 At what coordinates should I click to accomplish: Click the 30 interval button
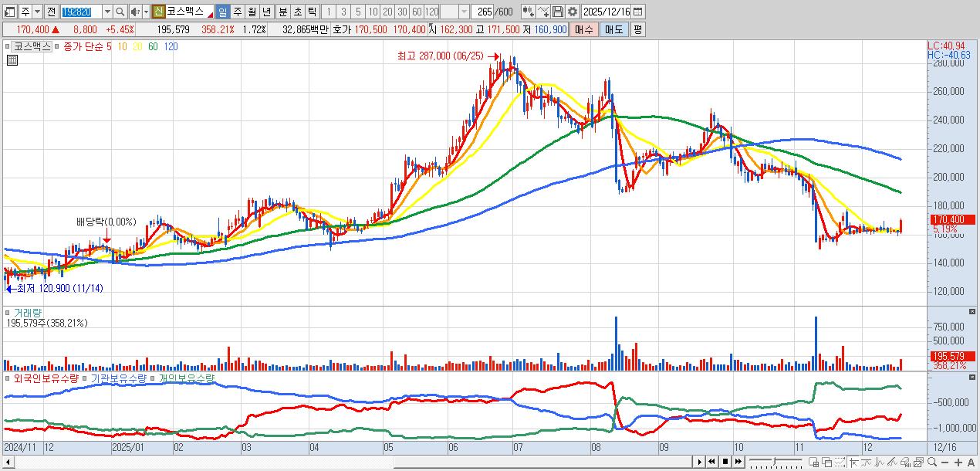pos(401,12)
